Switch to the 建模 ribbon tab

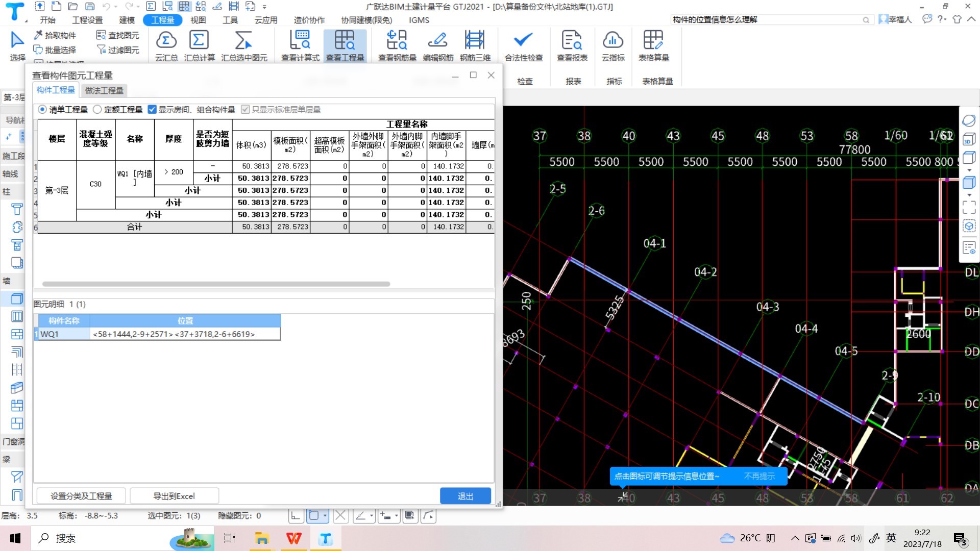(127, 20)
